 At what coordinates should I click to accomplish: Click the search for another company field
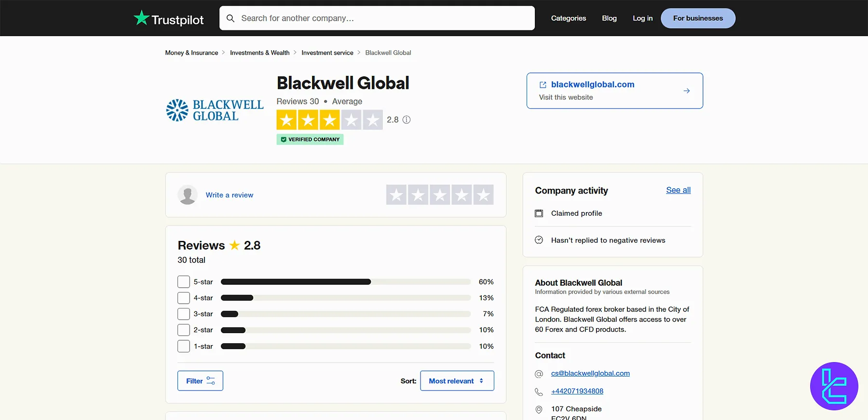coord(377,18)
